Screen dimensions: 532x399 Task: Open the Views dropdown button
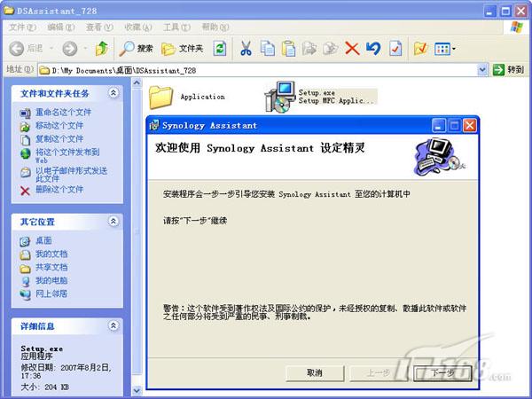[x=445, y=49]
